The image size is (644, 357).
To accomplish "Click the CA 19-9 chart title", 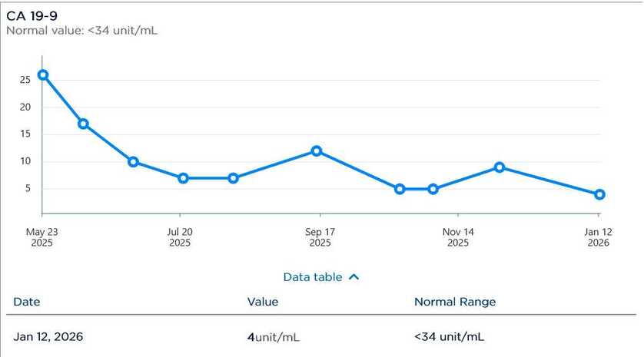I will 32,15.
